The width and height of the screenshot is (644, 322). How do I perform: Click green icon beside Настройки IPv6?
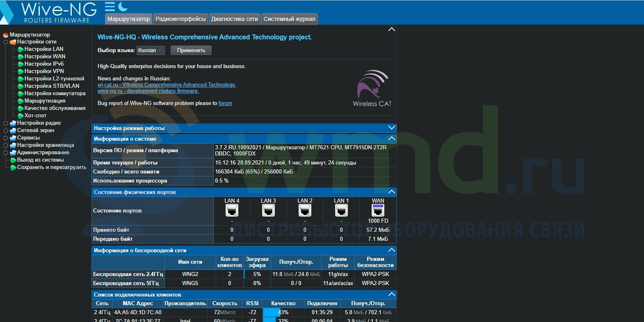(21, 64)
